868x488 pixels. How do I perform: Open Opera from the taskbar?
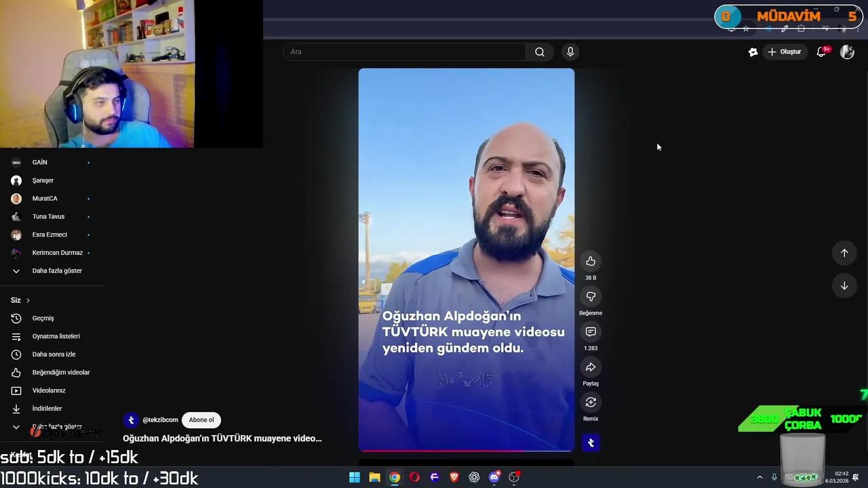(414, 477)
